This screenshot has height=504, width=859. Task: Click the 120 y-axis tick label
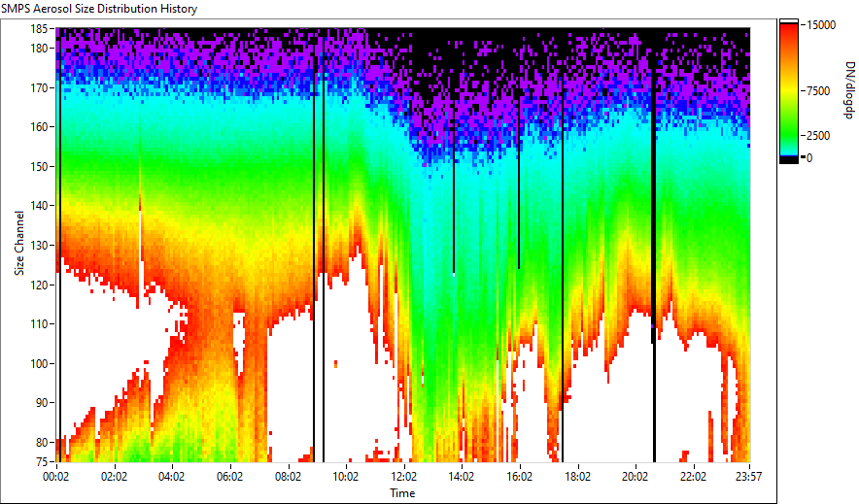(39, 285)
